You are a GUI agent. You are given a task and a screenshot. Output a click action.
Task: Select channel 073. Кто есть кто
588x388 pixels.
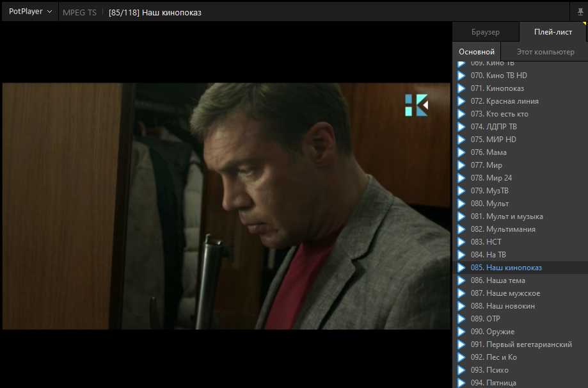pos(520,114)
